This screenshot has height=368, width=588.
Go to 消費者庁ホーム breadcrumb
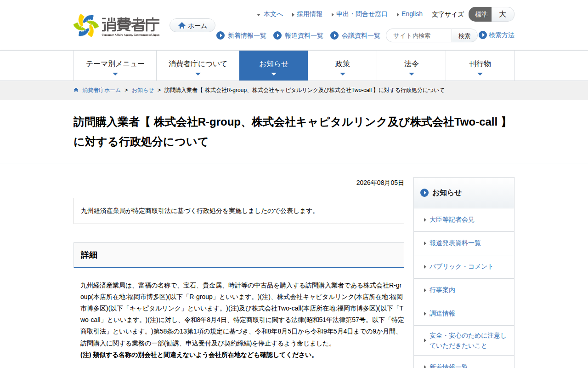pos(102,90)
